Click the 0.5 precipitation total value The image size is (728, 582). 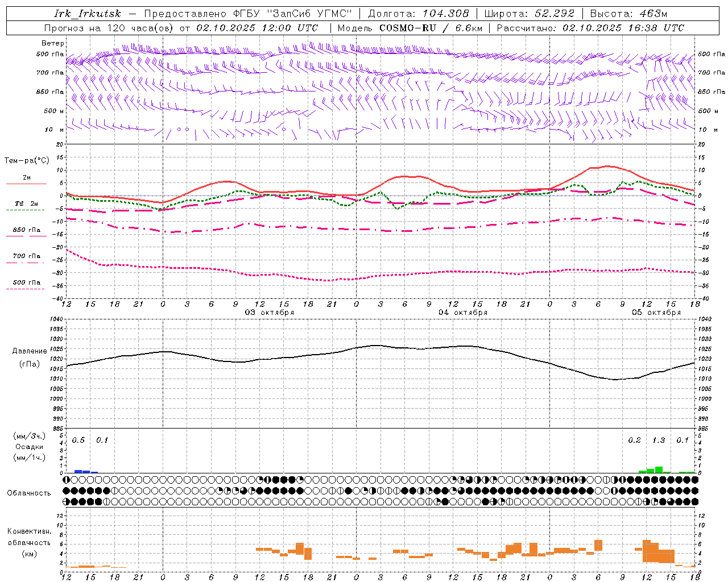coord(78,440)
